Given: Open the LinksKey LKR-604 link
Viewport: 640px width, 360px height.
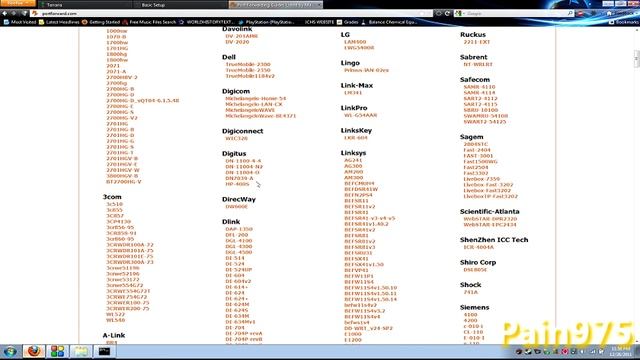Looking at the screenshot, I should 356,138.
